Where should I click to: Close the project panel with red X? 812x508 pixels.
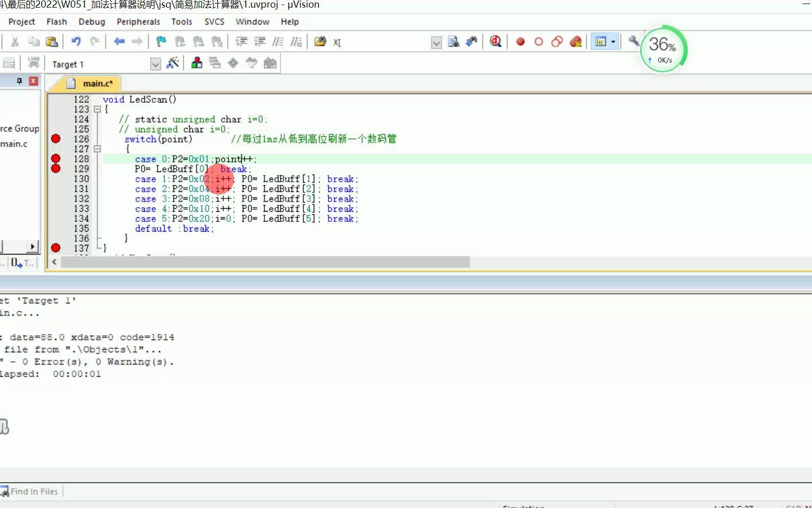click(34, 81)
